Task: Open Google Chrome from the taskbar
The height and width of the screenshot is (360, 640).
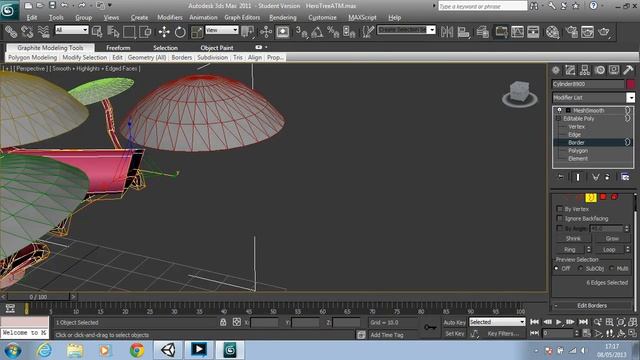Action: tap(137, 350)
